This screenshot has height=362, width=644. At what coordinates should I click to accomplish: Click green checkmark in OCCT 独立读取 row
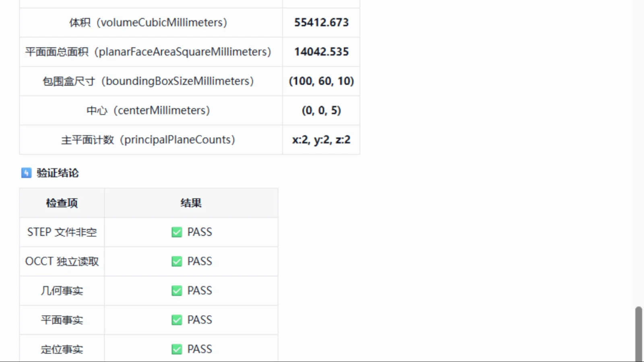pyautogui.click(x=177, y=261)
